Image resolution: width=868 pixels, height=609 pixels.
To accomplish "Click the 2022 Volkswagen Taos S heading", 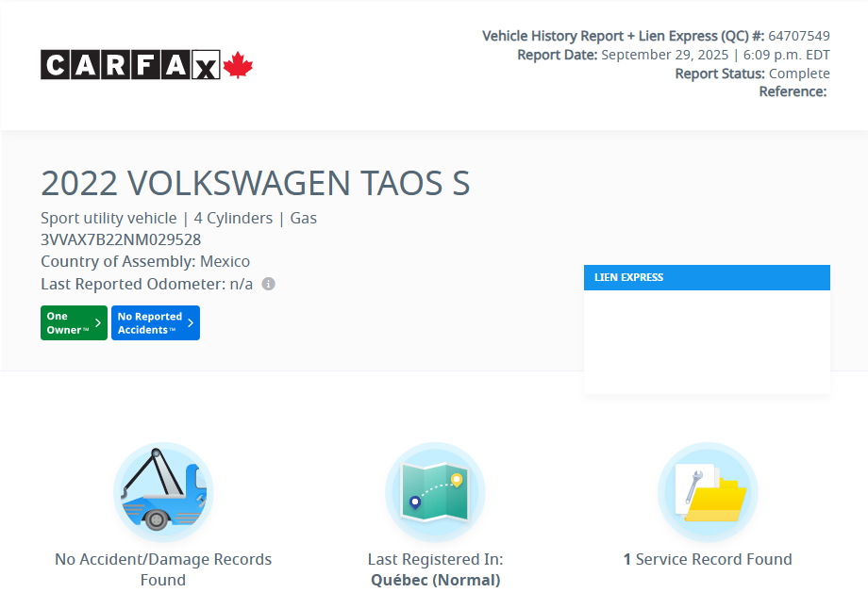I will click(255, 184).
